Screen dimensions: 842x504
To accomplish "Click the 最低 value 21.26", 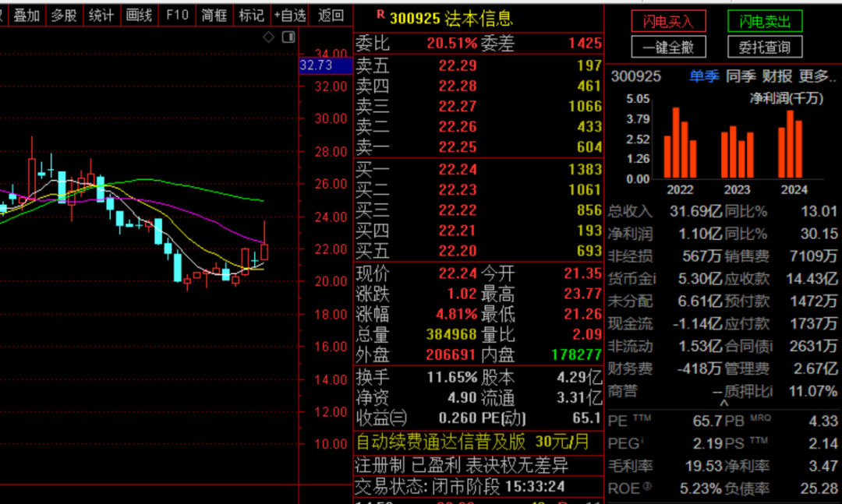I will [x=582, y=315].
